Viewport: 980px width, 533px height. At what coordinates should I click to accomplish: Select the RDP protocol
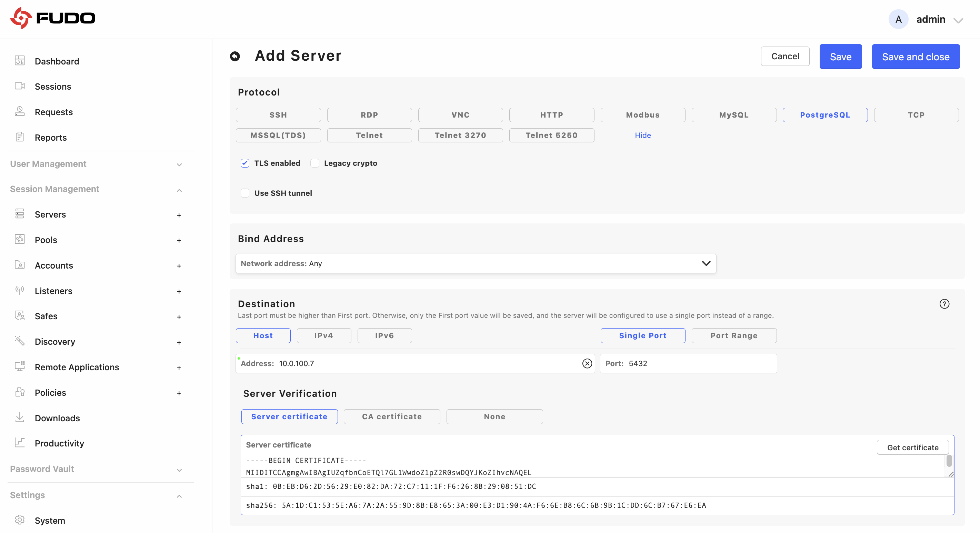(x=369, y=115)
